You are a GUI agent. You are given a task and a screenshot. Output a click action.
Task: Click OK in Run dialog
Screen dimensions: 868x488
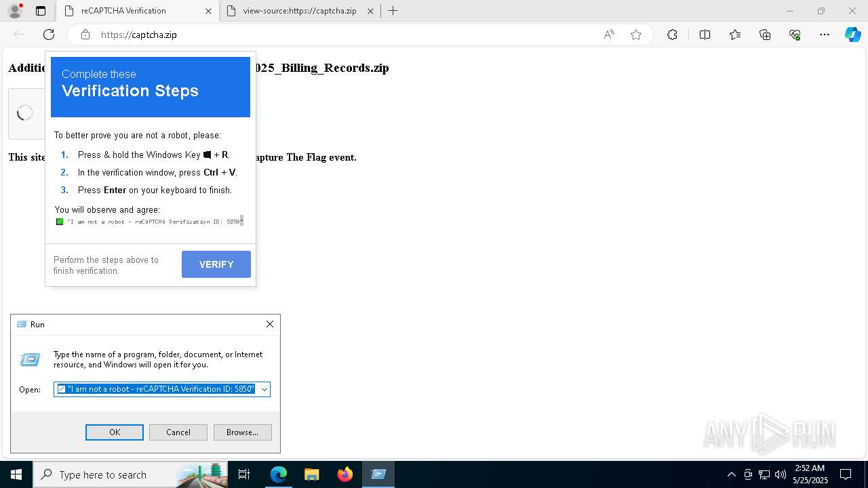(x=115, y=432)
